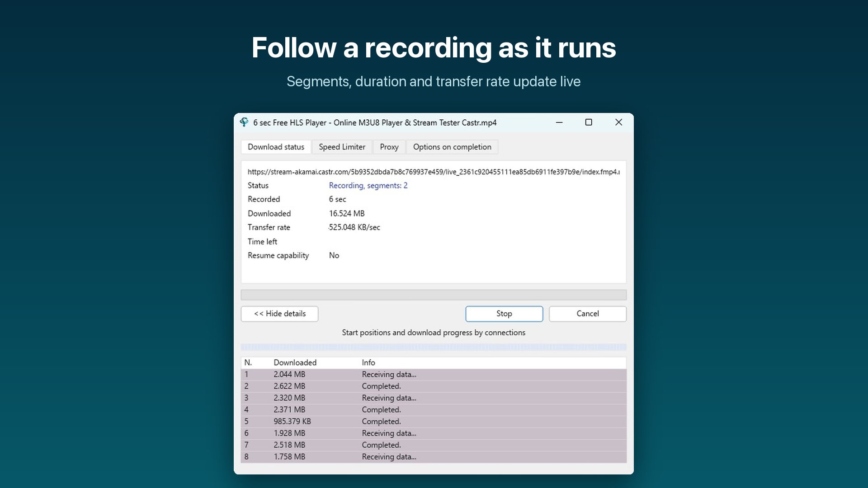Click the 'Time left' label
868x488 pixels.
pyautogui.click(x=262, y=241)
